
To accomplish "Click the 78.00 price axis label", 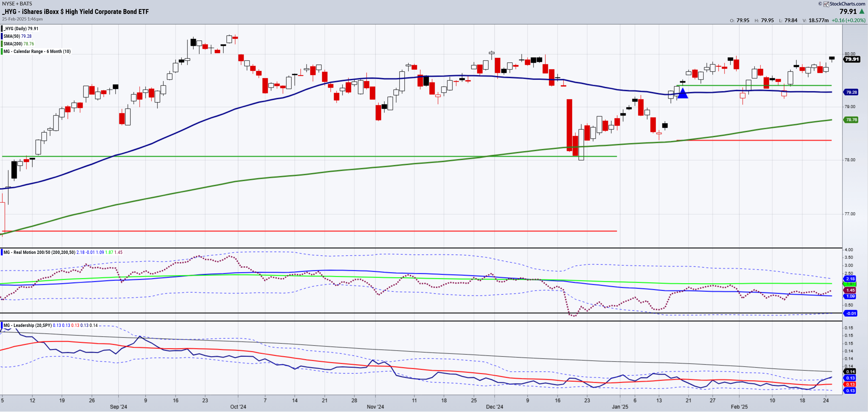I will pos(850,160).
